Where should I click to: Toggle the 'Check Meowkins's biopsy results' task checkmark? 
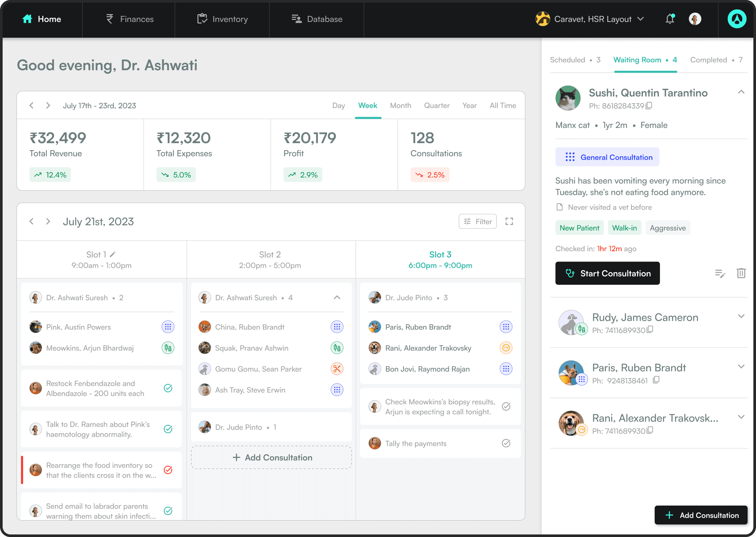(506, 406)
